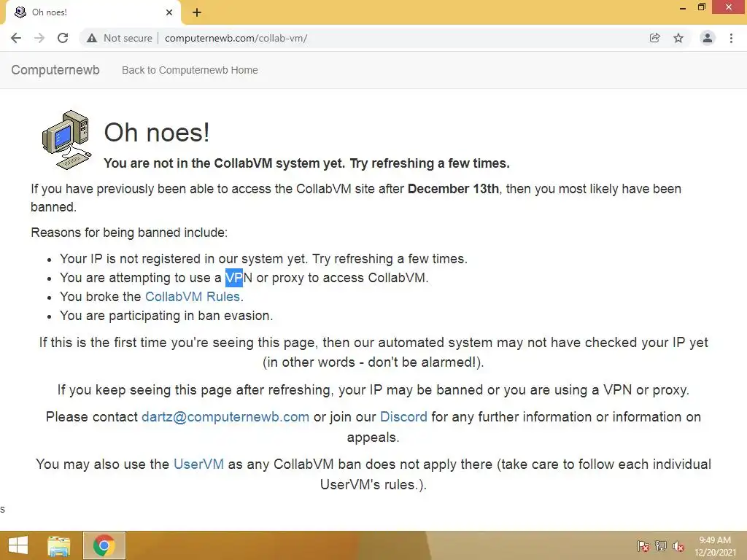Click the muted volume tray icon
747x560 pixels.
tap(678, 546)
